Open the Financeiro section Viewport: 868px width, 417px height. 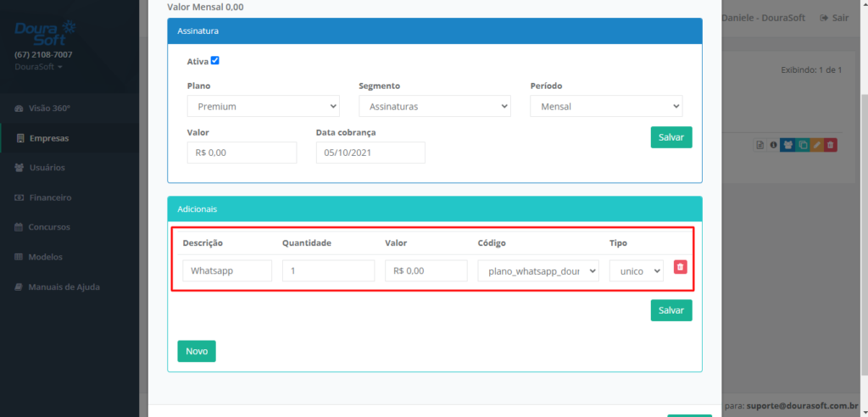[50, 197]
